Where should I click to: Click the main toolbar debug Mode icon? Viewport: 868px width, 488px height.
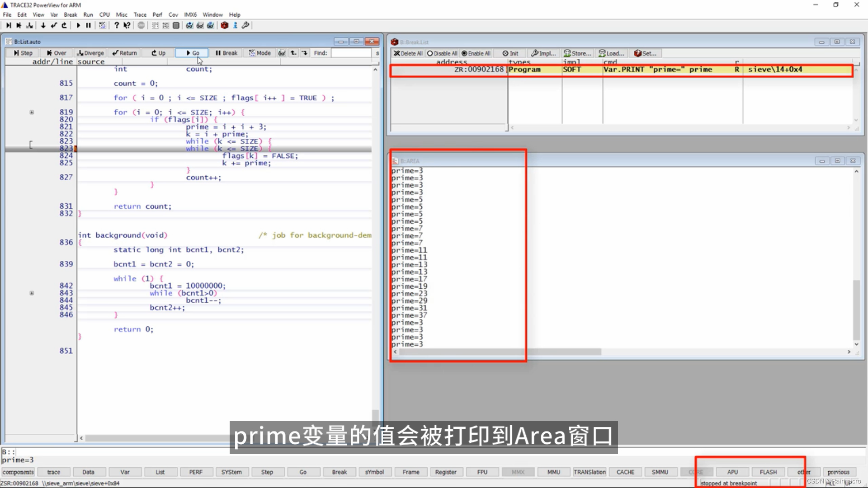(103, 25)
